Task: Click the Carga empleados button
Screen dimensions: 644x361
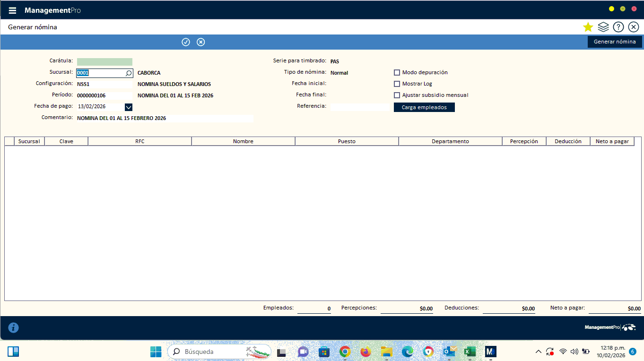Action: tap(424, 107)
